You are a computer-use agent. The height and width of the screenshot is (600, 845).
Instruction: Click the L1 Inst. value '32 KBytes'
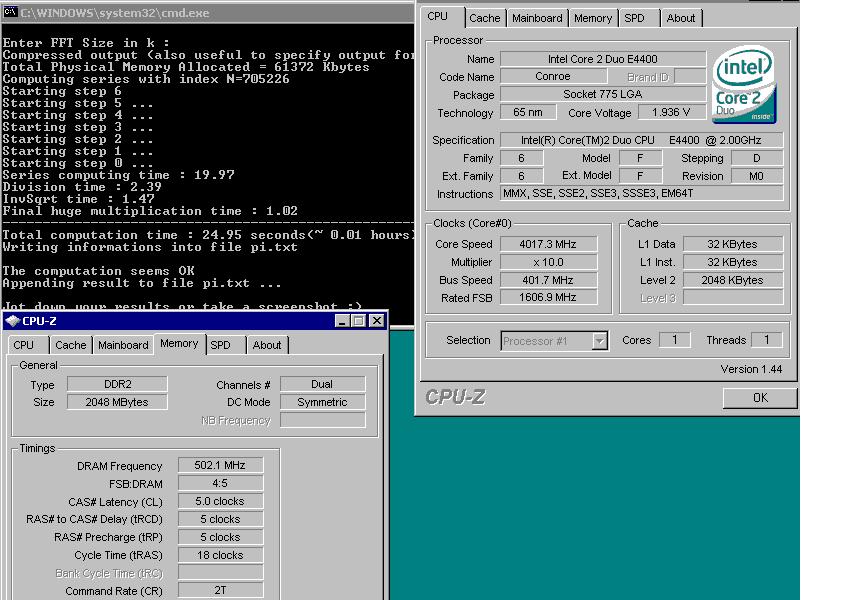(733, 262)
